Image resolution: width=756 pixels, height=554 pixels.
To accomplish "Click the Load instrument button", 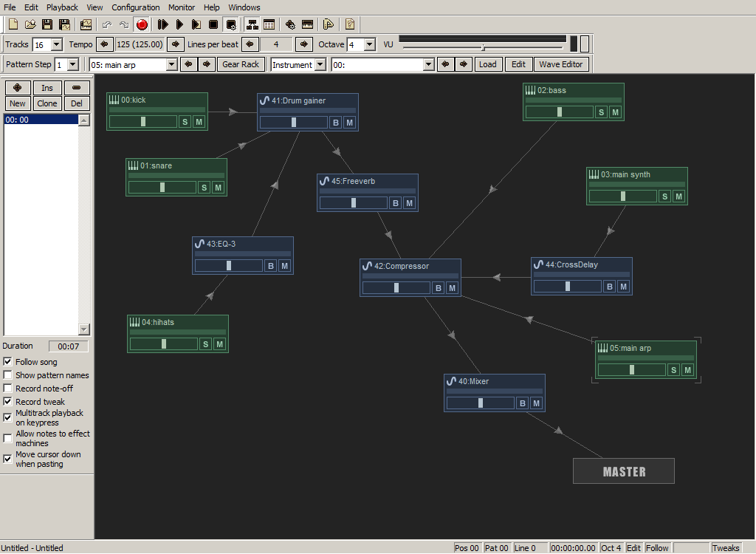I will [488, 64].
